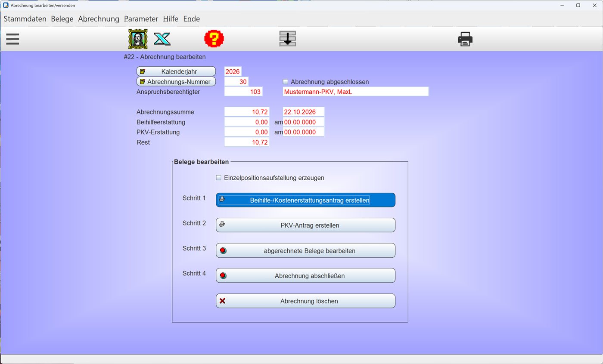Click the date field 22.10.2026
Screen dimensions: 603x364
[x=303, y=112]
